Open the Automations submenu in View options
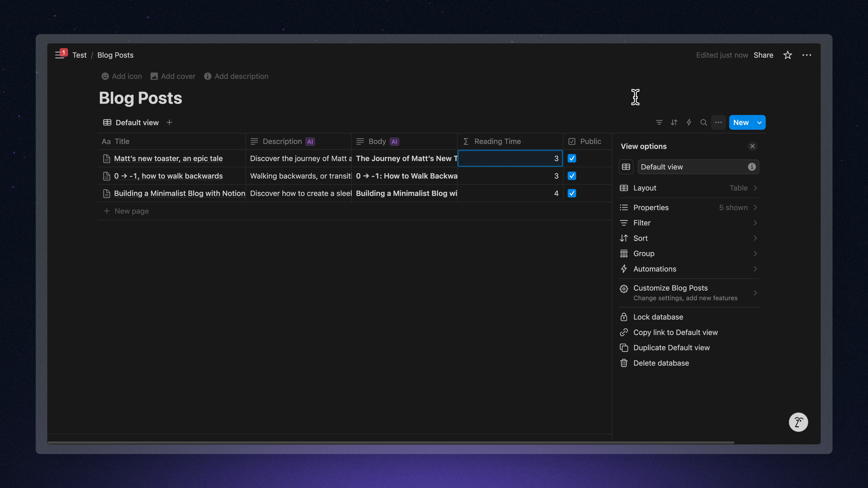This screenshot has width=868, height=488. tap(689, 269)
